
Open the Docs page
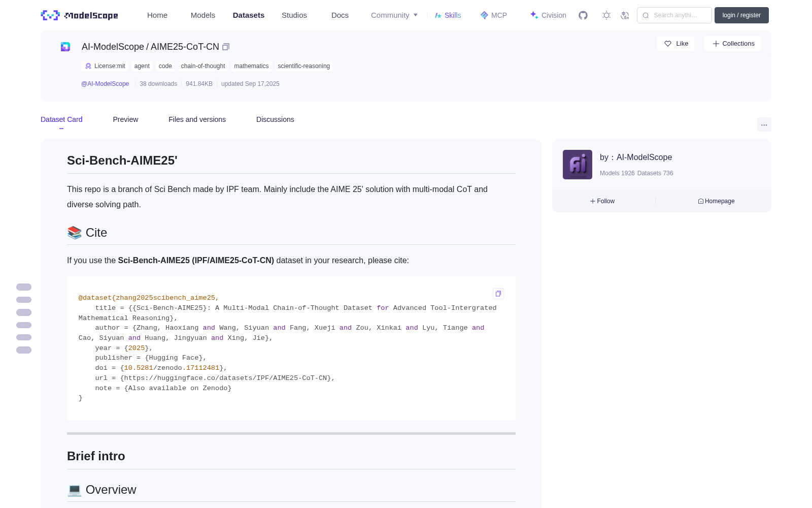coord(340,15)
